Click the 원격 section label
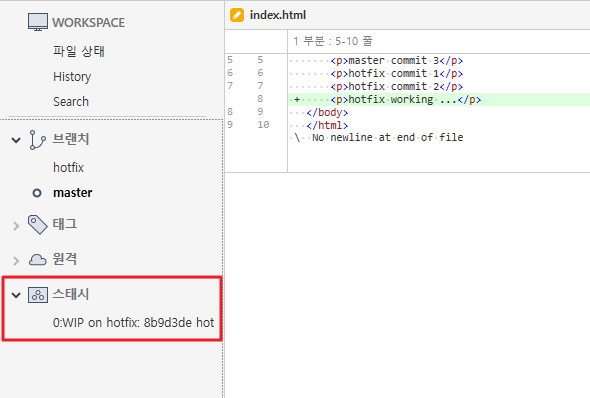 pyautogui.click(x=65, y=259)
